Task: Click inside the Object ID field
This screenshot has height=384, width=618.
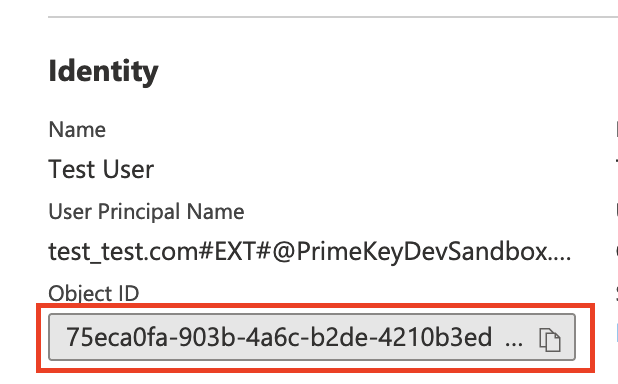Action: [312, 337]
